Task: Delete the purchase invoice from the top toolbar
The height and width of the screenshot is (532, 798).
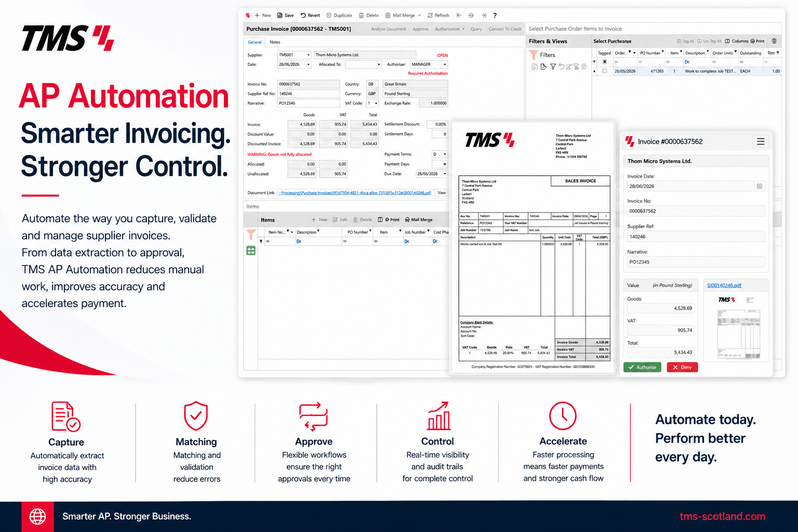Action: (369, 16)
